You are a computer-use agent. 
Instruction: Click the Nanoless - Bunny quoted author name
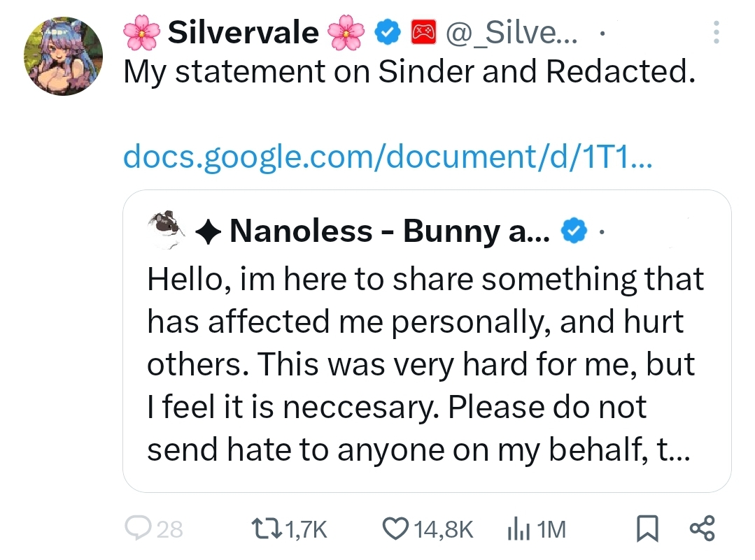[x=389, y=230]
